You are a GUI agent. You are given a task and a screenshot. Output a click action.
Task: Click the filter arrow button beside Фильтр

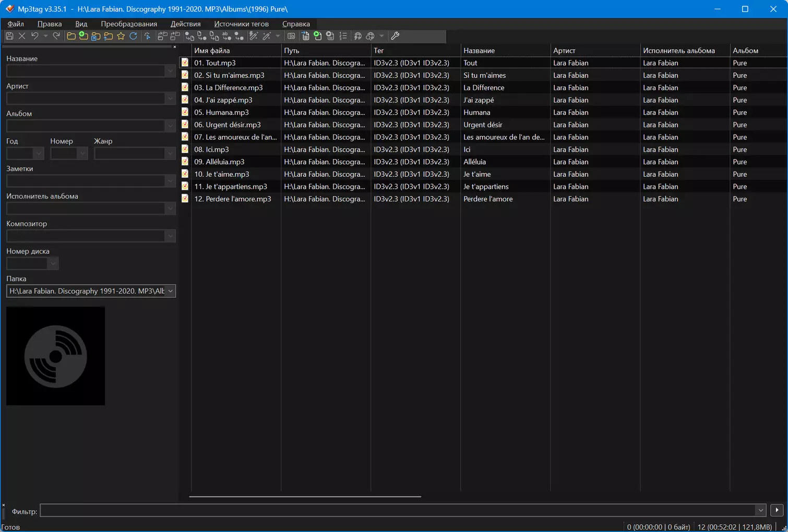(x=777, y=510)
